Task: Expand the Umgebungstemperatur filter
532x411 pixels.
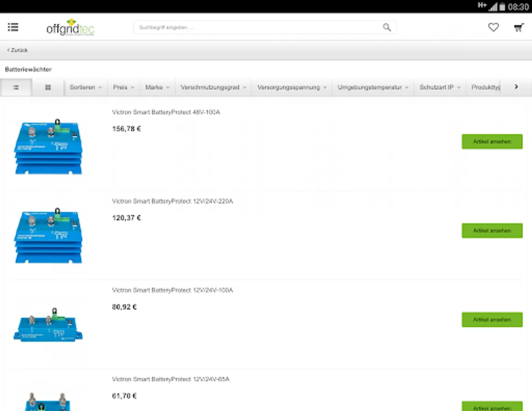Action: pos(373,87)
